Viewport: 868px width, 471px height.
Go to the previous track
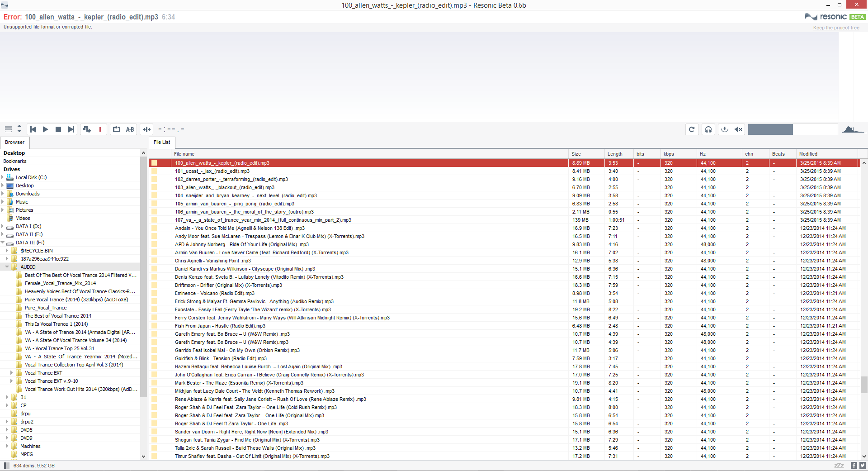pyautogui.click(x=33, y=129)
